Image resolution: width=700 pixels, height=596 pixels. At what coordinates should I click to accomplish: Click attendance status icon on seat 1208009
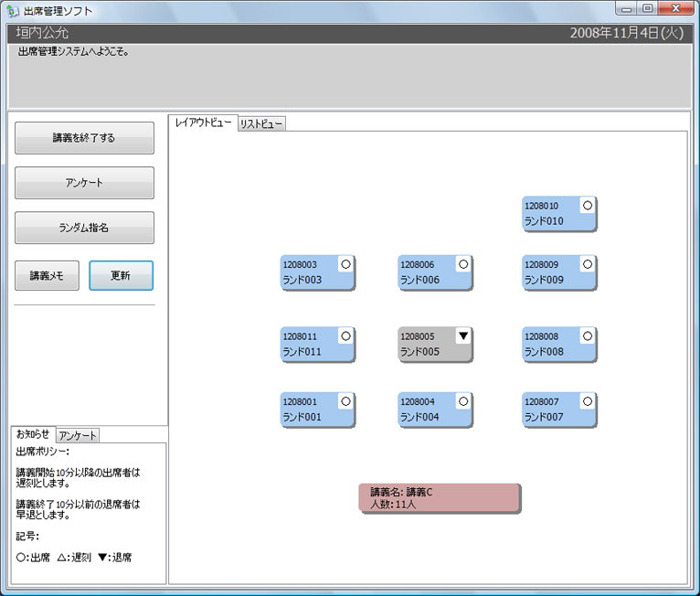pyautogui.click(x=588, y=264)
